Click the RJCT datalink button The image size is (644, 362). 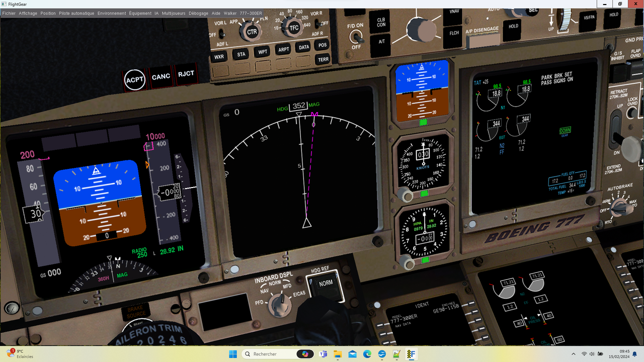[x=186, y=74]
